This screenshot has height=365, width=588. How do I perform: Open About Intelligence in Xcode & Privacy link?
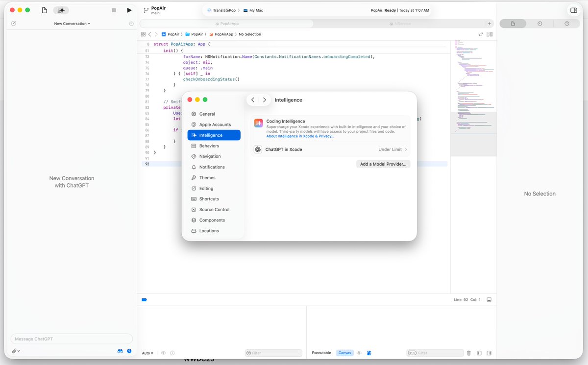pos(300,136)
